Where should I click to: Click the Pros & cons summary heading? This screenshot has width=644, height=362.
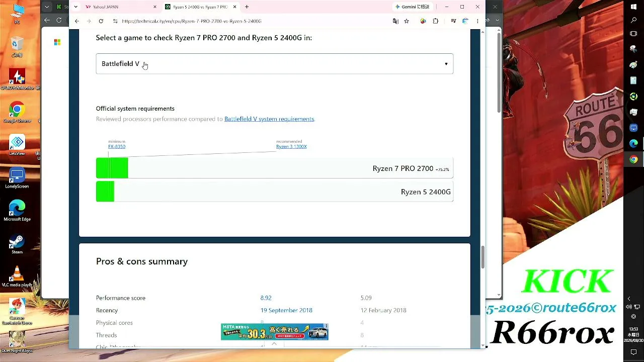pos(142,261)
